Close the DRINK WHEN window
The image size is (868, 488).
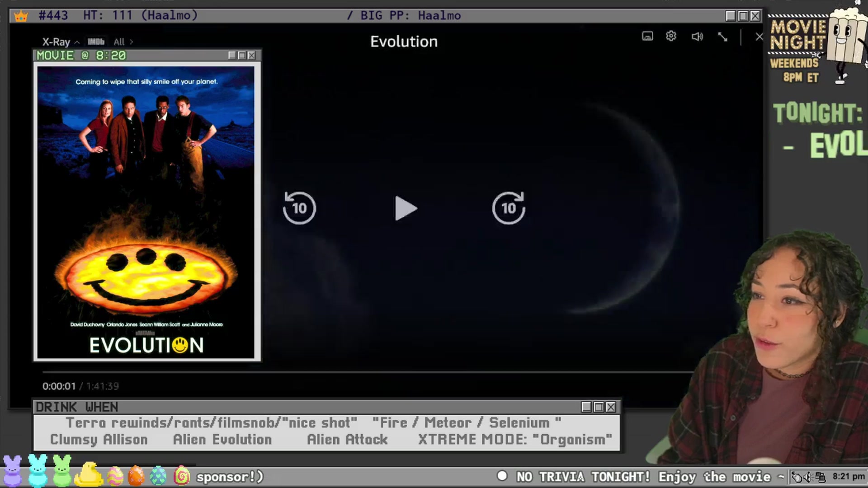[611, 407]
